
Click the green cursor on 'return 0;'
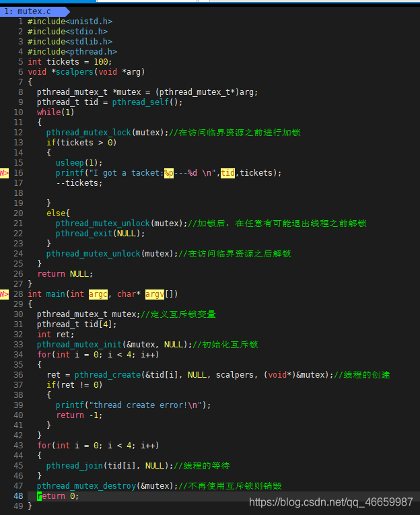(x=40, y=496)
